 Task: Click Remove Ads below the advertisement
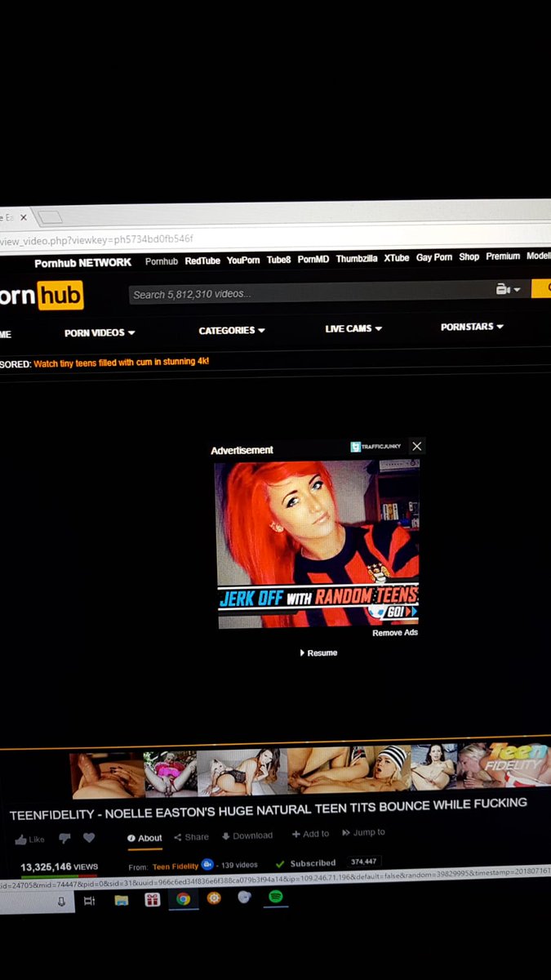(395, 632)
